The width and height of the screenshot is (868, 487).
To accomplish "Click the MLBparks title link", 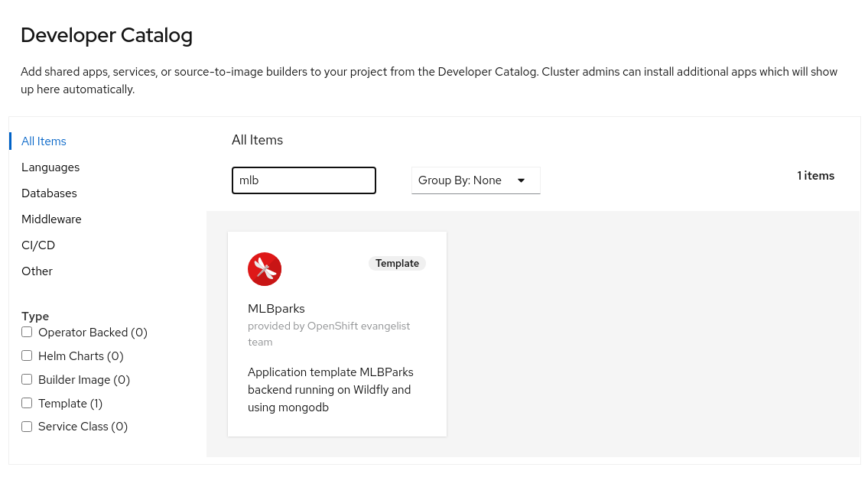I will pyautogui.click(x=276, y=308).
